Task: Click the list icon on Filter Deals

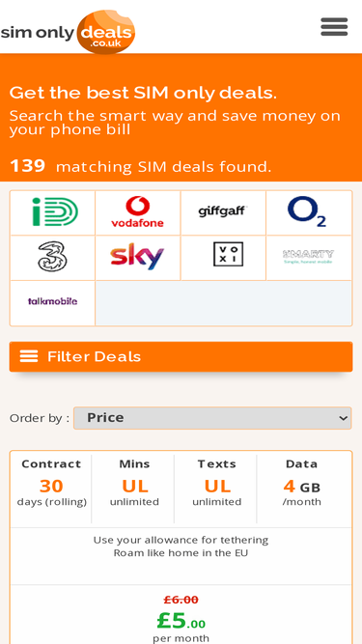Action: point(29,356)
